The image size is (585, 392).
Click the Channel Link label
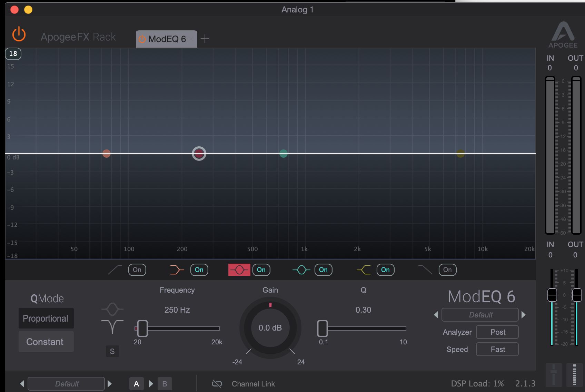[253, 384]
